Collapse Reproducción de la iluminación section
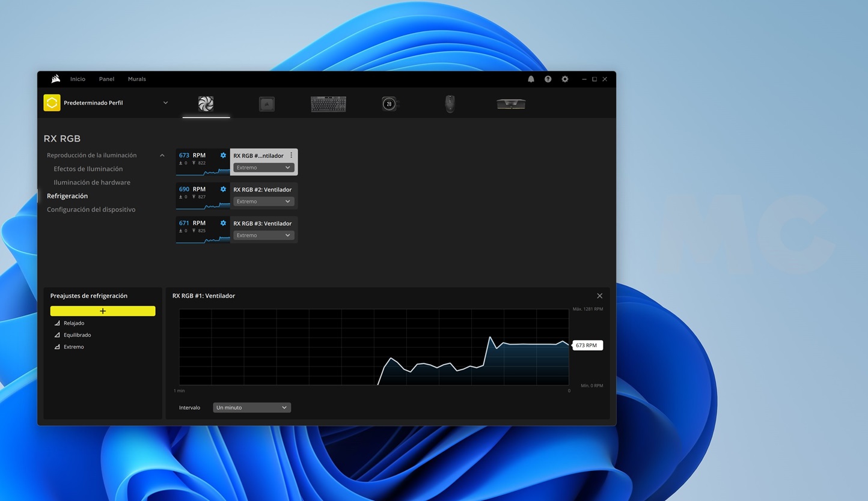 click(x=162, y=156)
